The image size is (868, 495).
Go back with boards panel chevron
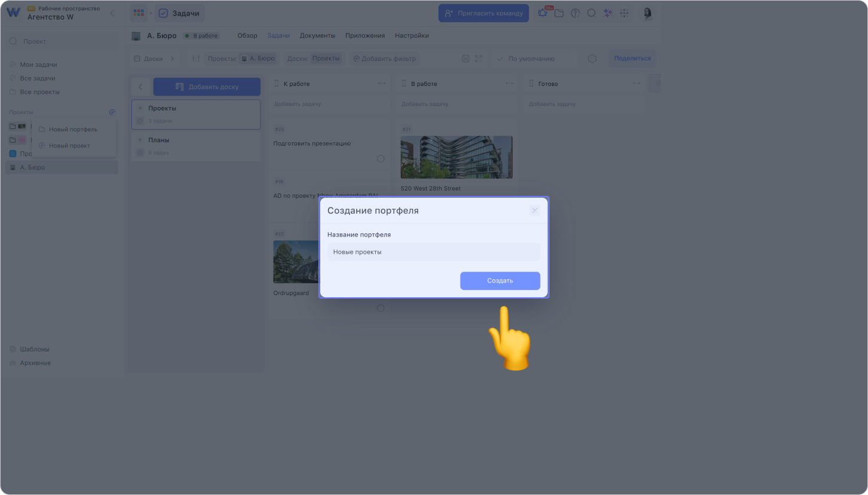click(140, 87)
